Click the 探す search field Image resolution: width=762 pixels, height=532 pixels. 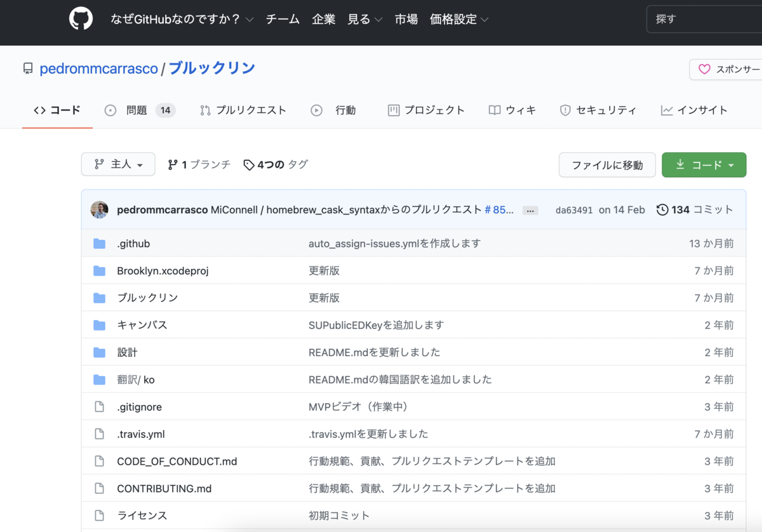pyautogui.click(x=704, y=19)
